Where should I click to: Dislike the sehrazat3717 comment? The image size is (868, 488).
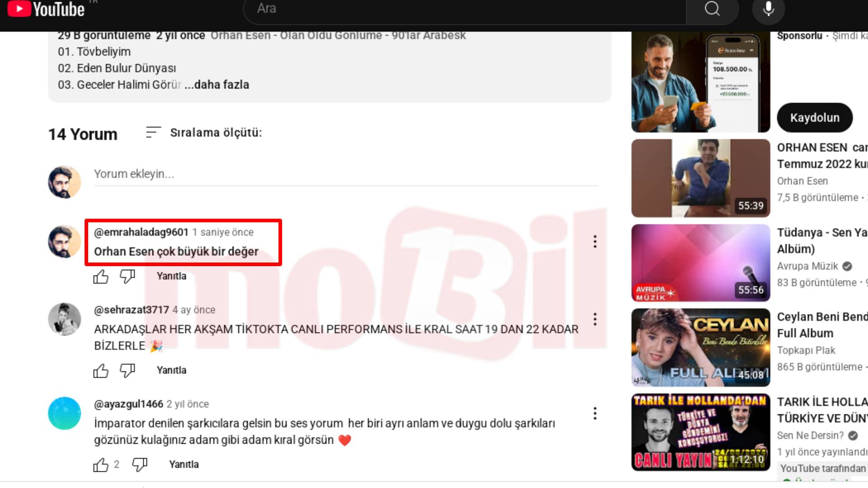[x=127, y=371]
